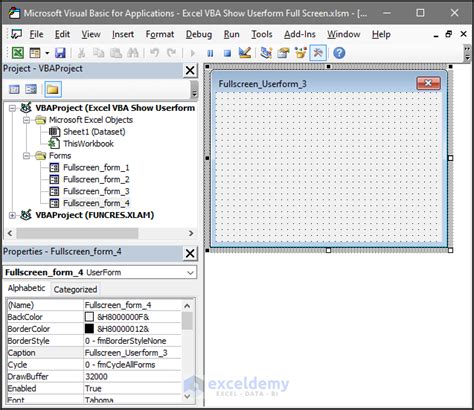Image resolution: width=474 pixels, height=410 pixels.
Task: Click Properties list scroll down arrow
Action: coord(187,396)
